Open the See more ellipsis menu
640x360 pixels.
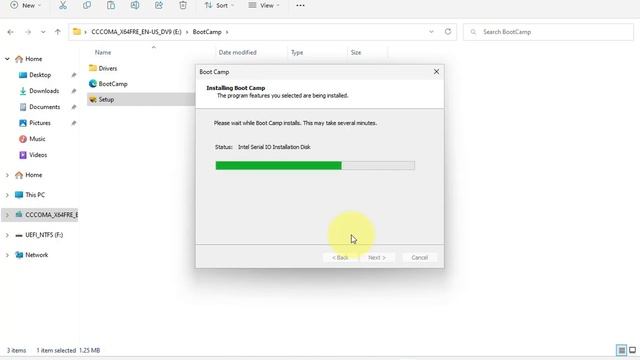300,5
